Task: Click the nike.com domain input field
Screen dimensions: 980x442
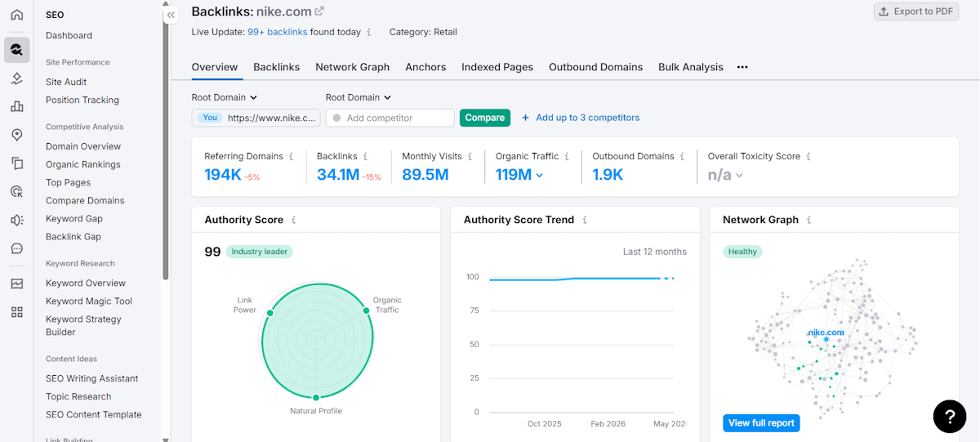Action: pyautogui.click(x=256, y=118)
